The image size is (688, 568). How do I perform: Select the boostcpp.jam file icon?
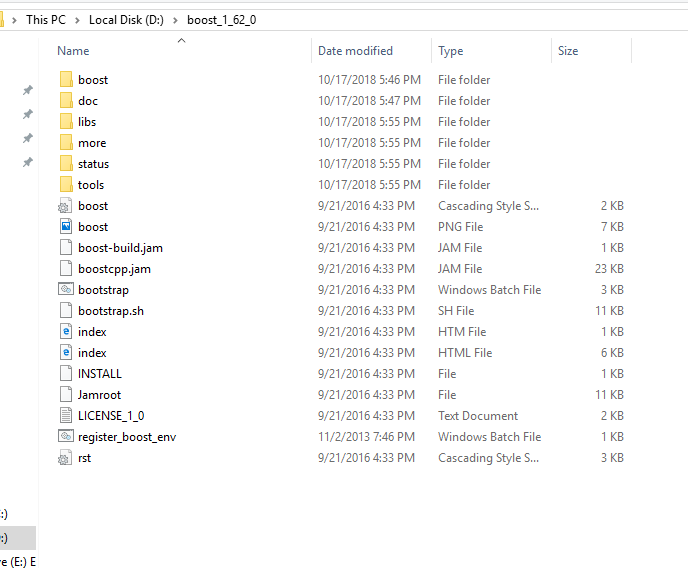coord(65,269)
